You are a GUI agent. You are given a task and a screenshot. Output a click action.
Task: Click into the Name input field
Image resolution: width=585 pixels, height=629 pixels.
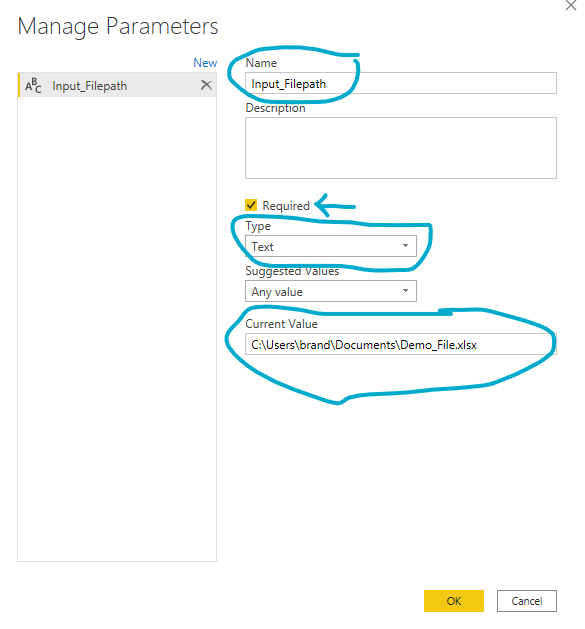(x=401, y=83)
